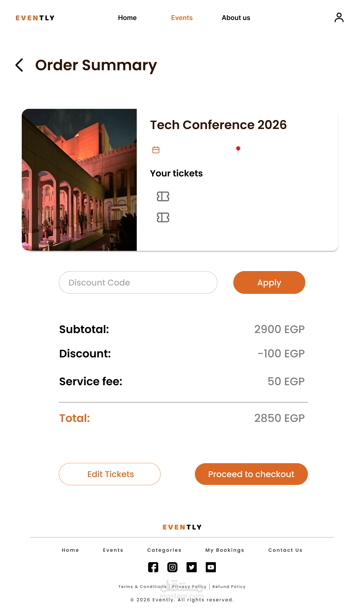Open the Instagram social icon
Screen dimensions: 364x612
(x=172, y=567)
